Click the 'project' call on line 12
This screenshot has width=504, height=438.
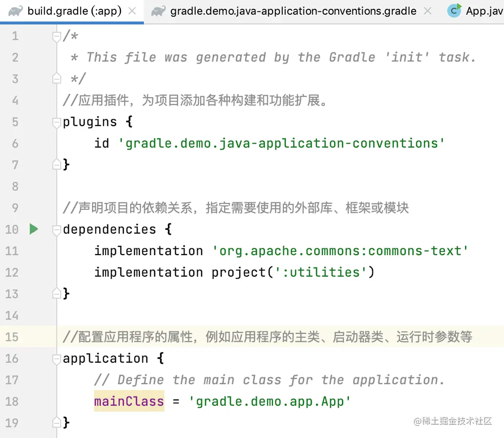click(239, 273)
